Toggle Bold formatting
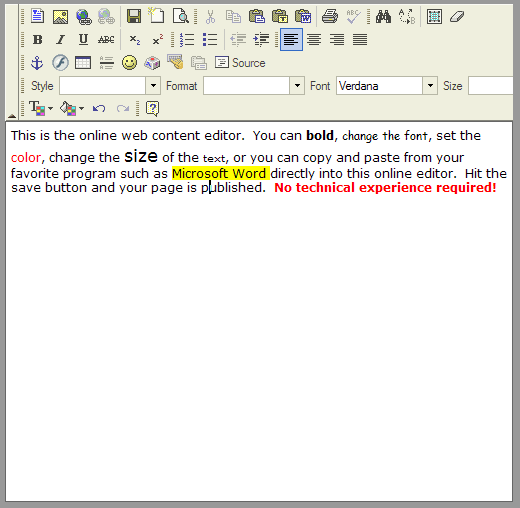This screenshot has height=508, width=520. point(37,40)
